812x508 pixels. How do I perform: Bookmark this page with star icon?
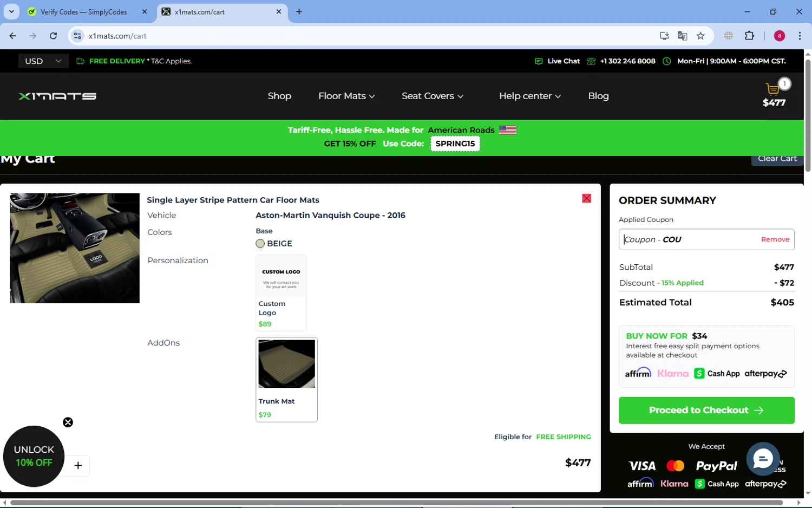[700, 36]
